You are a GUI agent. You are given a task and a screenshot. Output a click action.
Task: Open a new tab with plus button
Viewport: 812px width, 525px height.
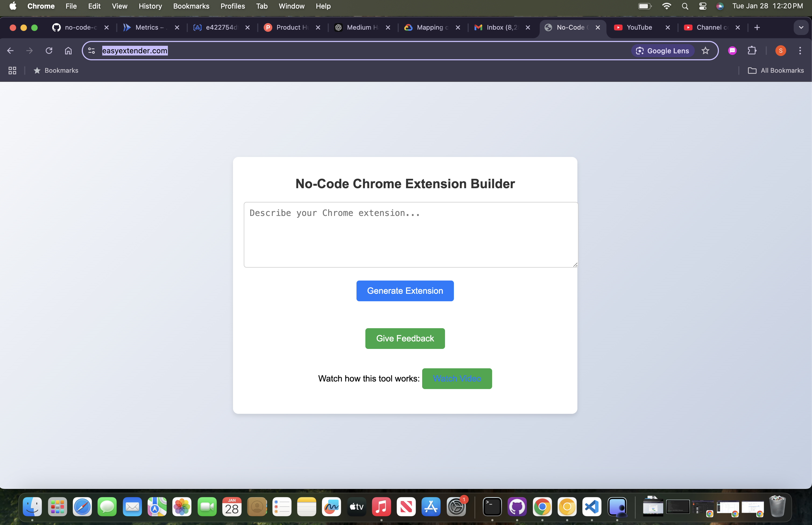click(757, 28)
